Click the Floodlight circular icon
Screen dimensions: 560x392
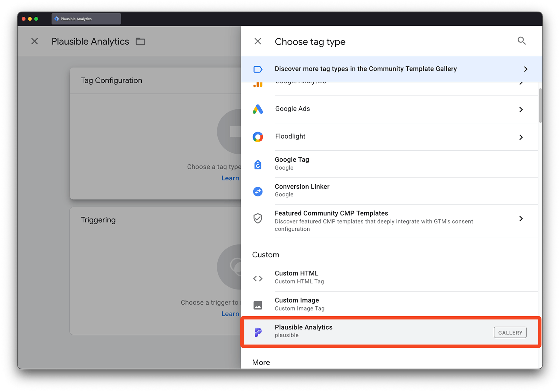click(258, 137)
